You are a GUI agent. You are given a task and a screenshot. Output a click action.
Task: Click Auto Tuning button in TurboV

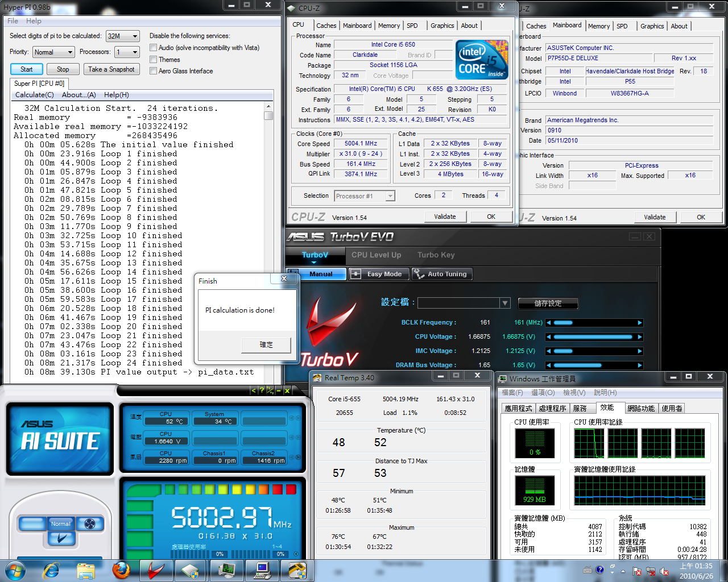(441, 274)
